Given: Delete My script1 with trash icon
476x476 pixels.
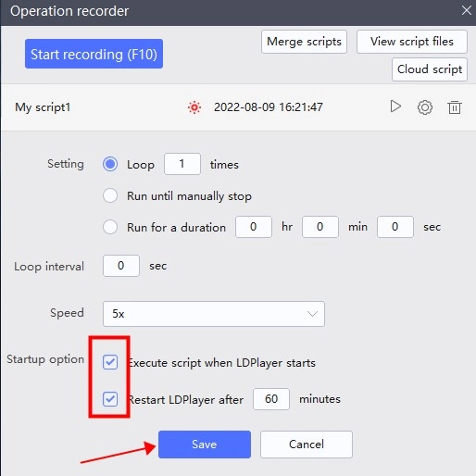Looking at the screenshot, I should (x=455, y=107).
